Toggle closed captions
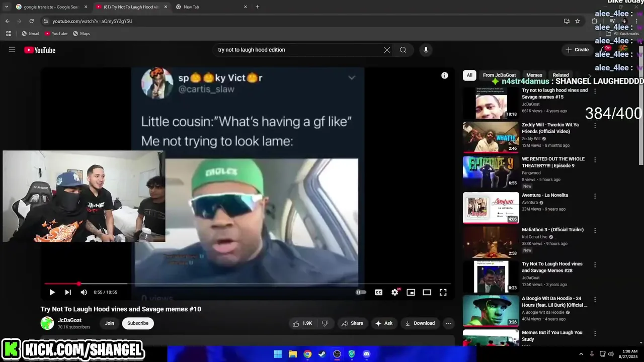The width and height of the screenshot is (644, 362). [378, 292]
